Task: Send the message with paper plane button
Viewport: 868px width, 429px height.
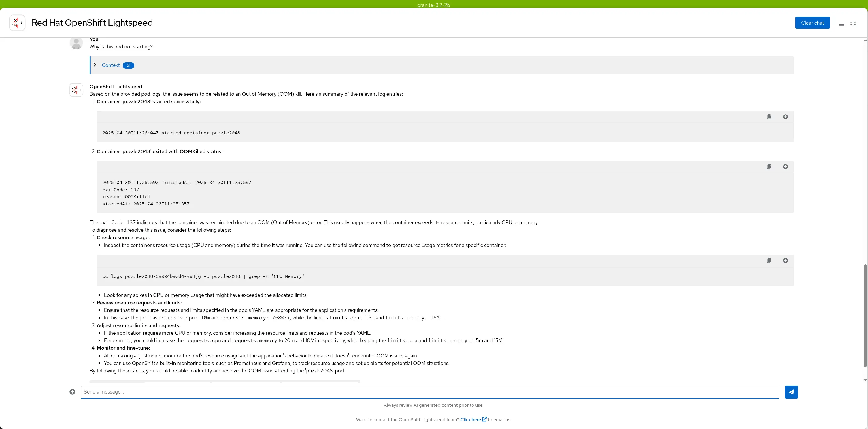Action: 791,392
